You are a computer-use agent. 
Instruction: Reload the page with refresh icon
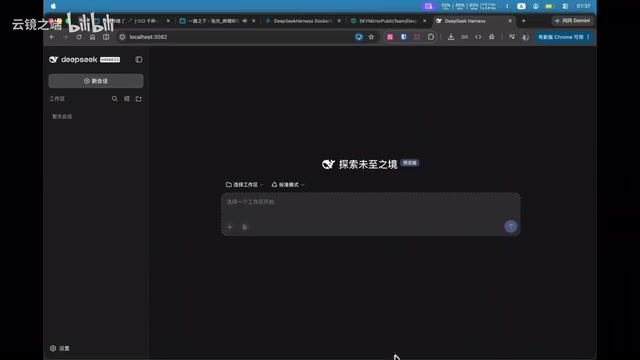coord(79,37)
